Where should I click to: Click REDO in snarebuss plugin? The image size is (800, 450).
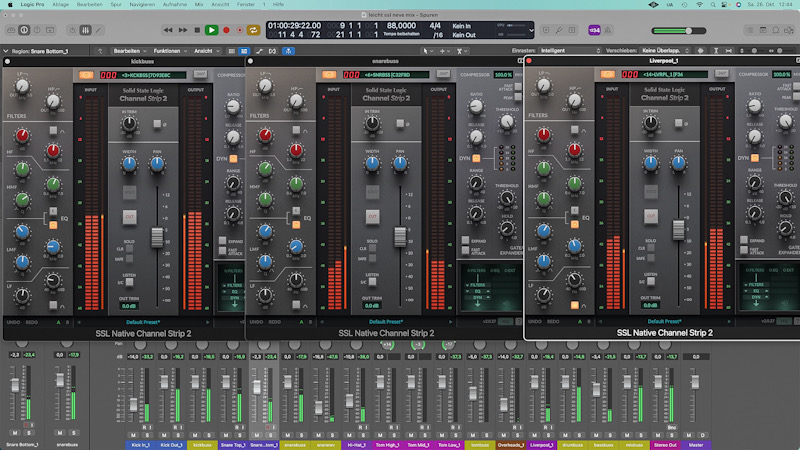[x=274, y=322]
